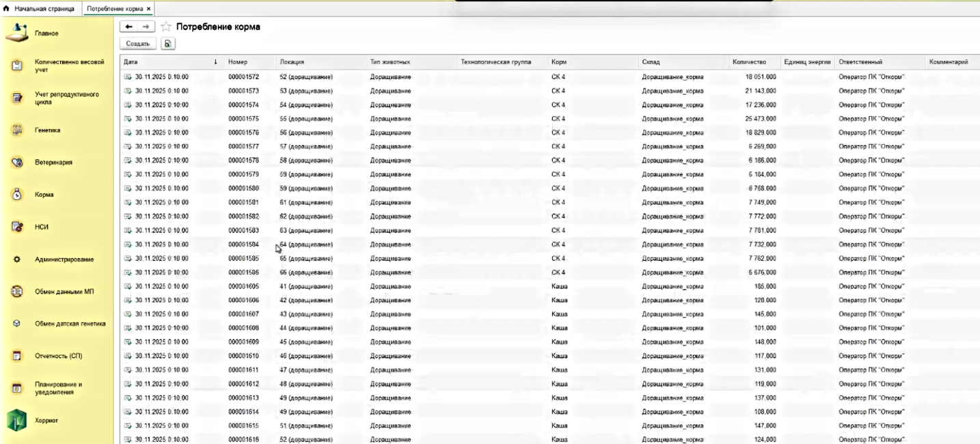Click the icon button next to Создать
The image size is (980, 444).
point(168,44)
